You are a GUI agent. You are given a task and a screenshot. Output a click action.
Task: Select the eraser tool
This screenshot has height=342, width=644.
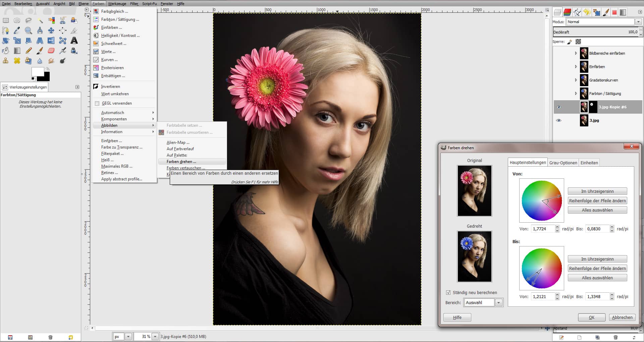point(51,51)
